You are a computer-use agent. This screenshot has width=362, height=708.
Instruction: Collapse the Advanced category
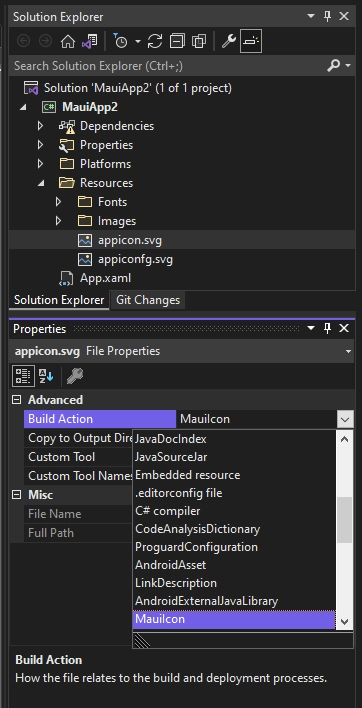pos(16,400)
